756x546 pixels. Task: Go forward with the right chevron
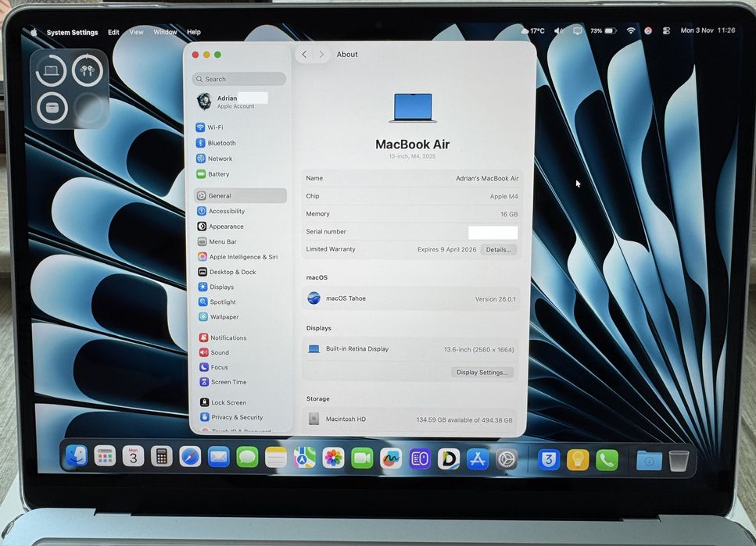(x=321, y=55)
